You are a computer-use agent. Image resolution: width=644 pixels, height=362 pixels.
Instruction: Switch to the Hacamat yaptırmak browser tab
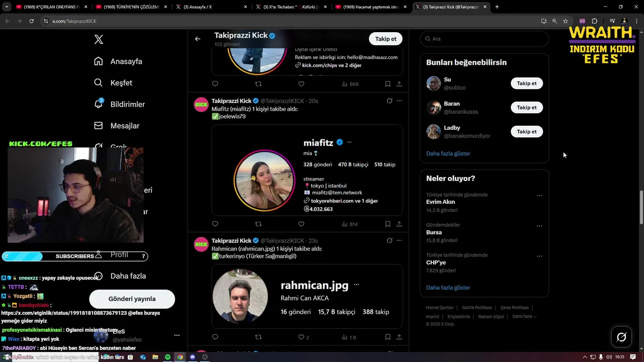click(370, 7)
